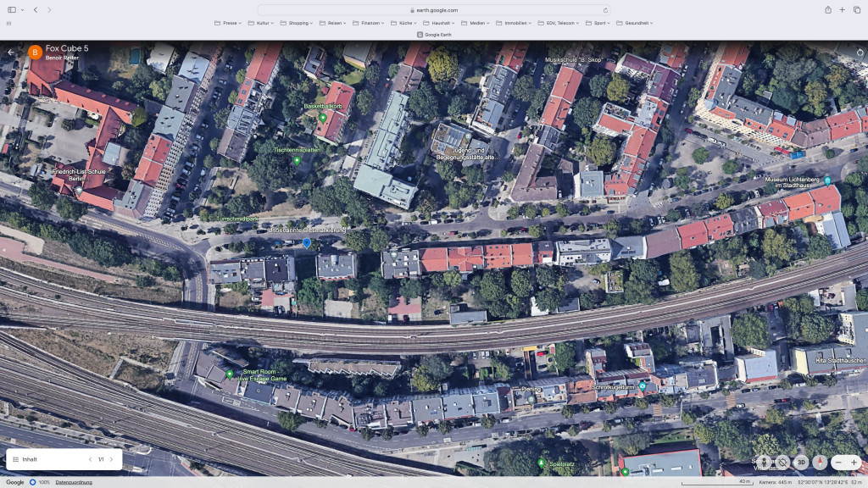Focus the earth.google.com address bar
The height and width of the screenshot is (488, 868).
click(434, 10)
